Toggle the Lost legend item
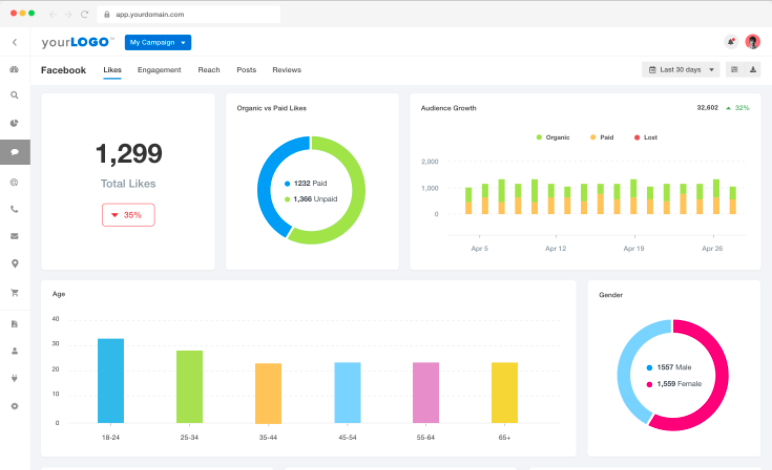The image size is (772, 470). (x=645, y=137)
